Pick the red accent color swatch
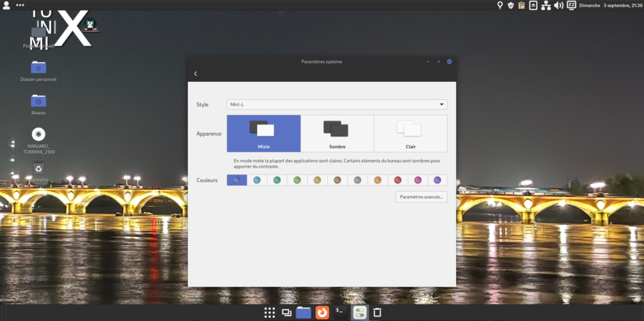Screen dimensions: 644x321 point(397,180)
